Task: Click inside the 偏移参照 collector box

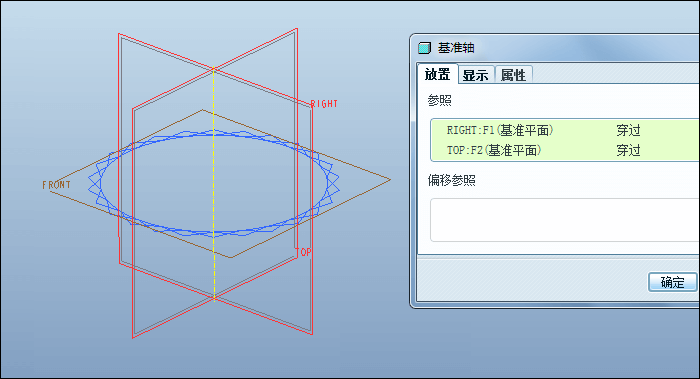Action: [565, 220]
